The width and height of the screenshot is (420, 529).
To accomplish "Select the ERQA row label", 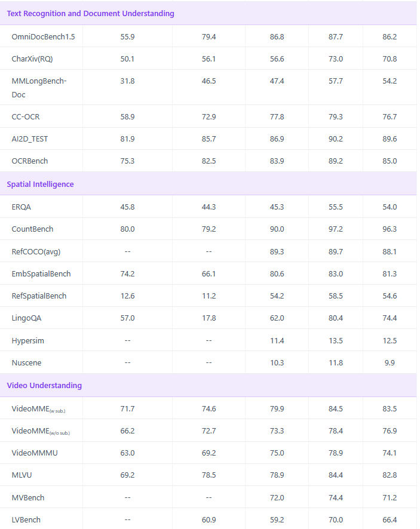I will click(x=22, y=207).
